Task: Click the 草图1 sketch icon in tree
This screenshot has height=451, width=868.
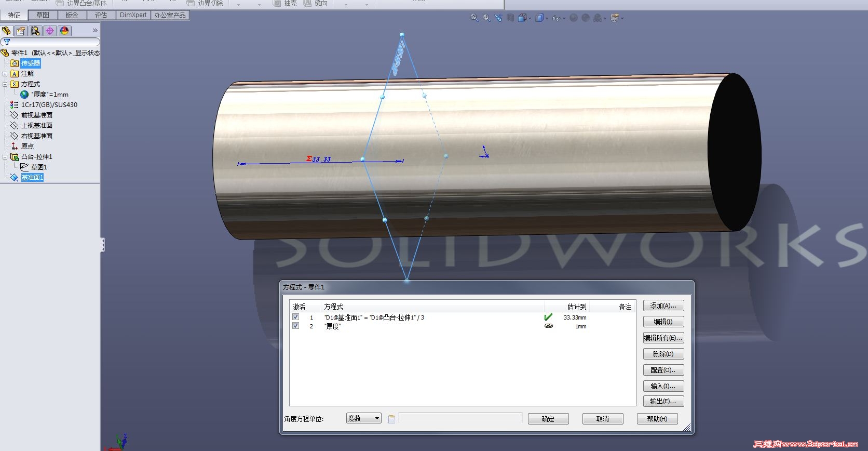Action: pyautogui.click(x=24, y=167)
